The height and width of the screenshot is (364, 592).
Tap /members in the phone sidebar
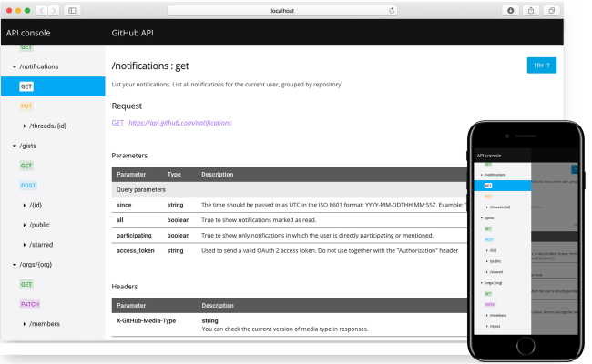pos(498,315)
